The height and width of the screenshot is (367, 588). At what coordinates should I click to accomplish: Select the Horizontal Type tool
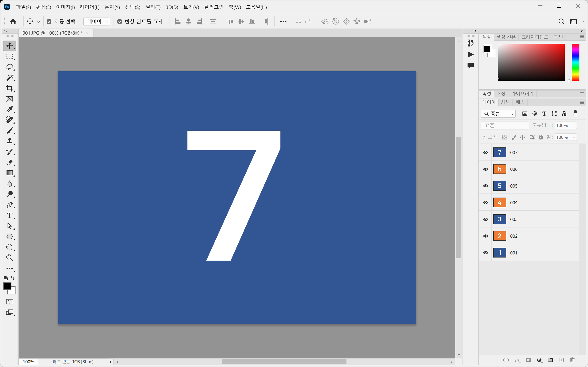(x=9, y=215)
